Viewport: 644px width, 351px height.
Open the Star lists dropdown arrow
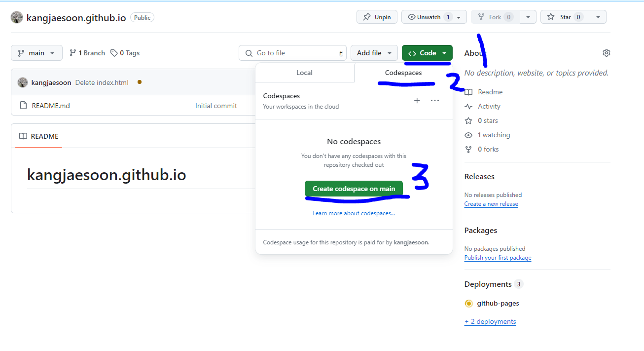(x=598, y=17)
